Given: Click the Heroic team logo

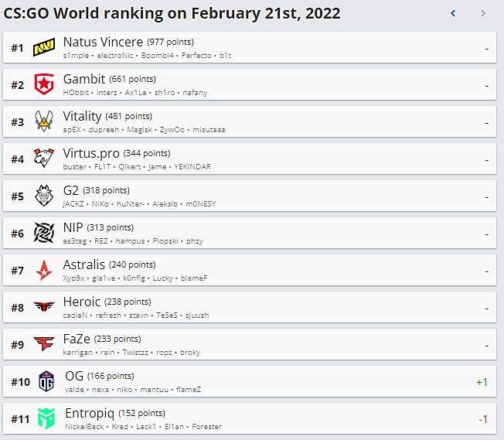Looking at the screenshot, I should click(44, 307).
